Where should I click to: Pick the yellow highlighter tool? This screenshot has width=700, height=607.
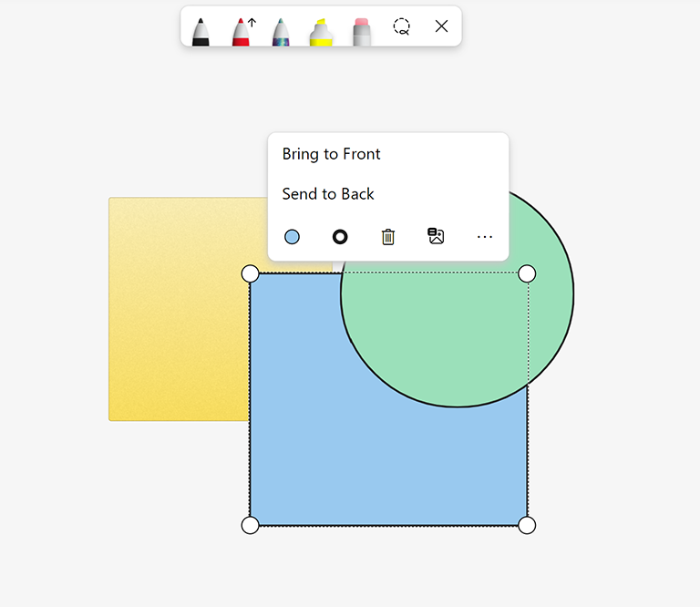point(321,30)
